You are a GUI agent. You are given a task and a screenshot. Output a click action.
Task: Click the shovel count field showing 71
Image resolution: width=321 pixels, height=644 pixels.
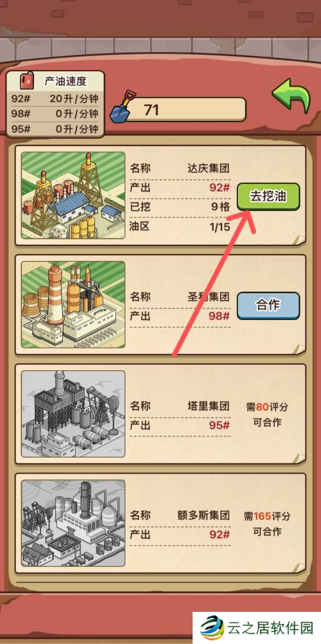tap(186, 110)
